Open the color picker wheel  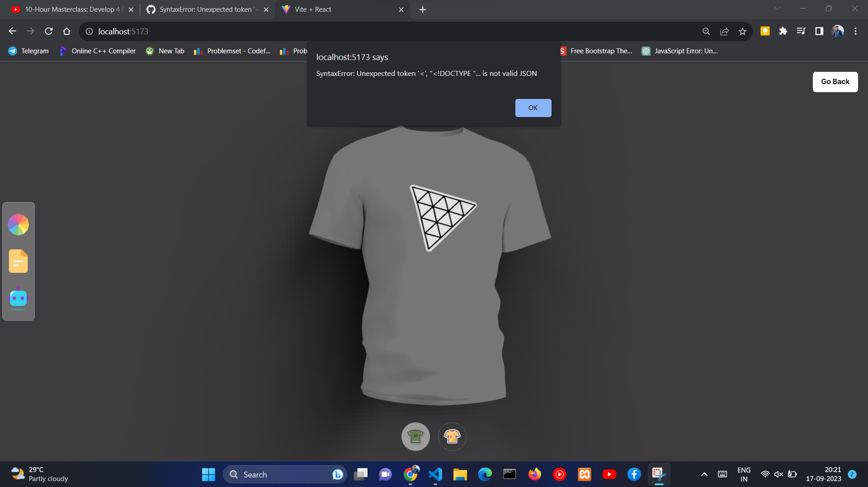coord(18,225)
